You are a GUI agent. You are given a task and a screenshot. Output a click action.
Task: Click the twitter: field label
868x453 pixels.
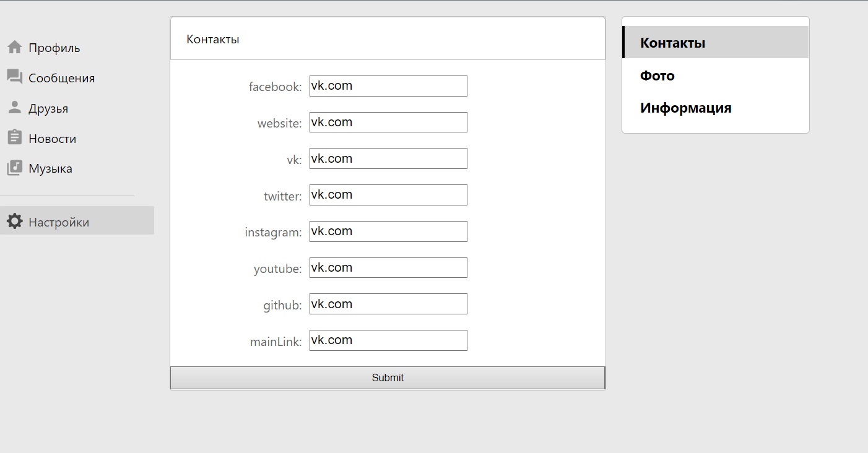283,196
